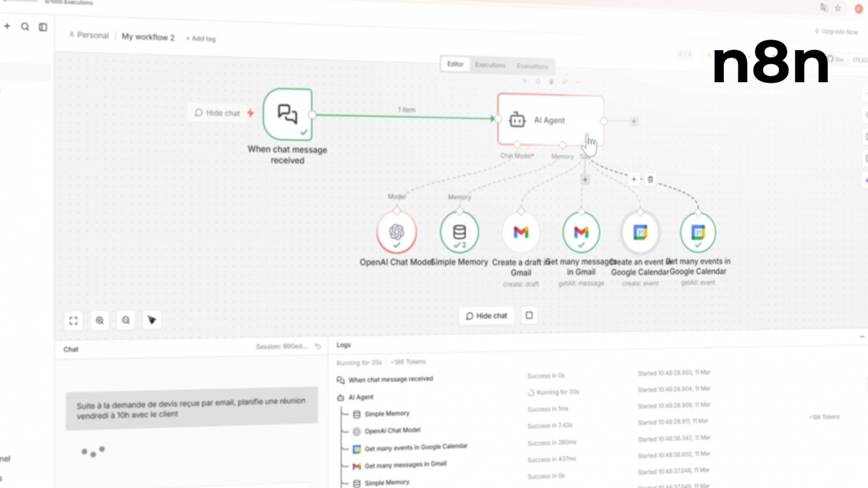Add a node after the AI Agent output

click(x=634, y=121)
